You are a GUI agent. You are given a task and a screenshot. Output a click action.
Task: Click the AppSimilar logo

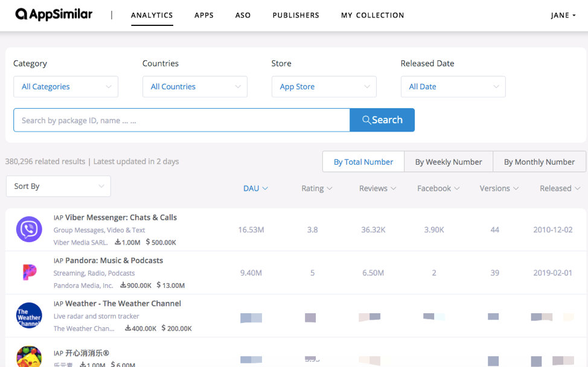click(x=54, y=14)
